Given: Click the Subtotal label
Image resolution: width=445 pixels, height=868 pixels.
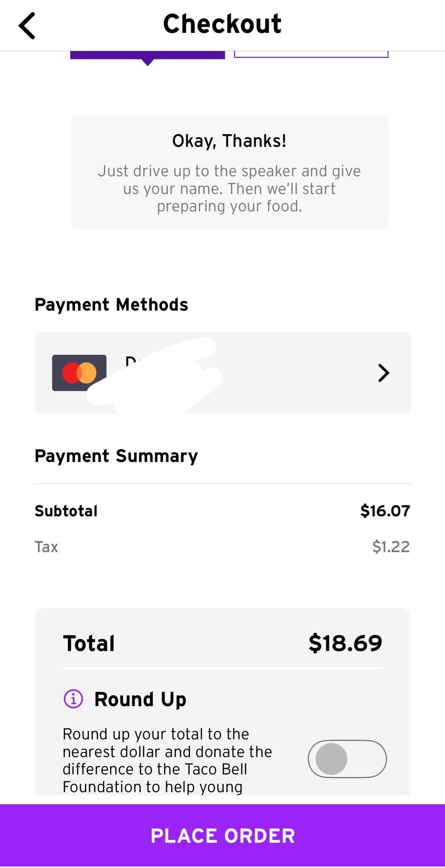Looking at the screenshot, I should [x=66, y=511].
